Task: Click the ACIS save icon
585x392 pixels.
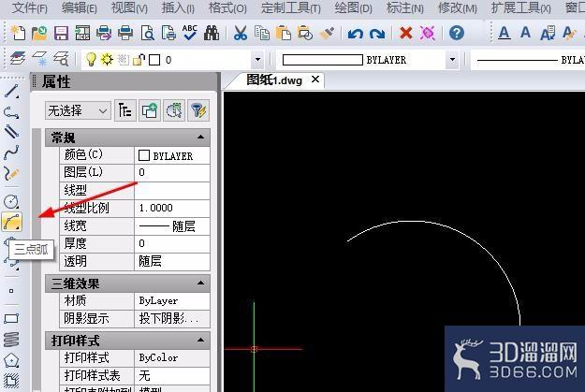Action: point(82,33)
